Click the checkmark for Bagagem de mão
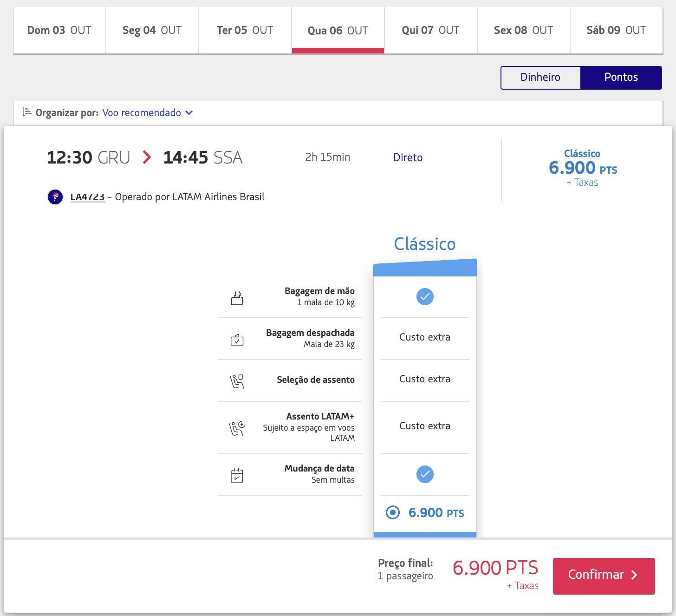Screen dimensions: 676x616 coord(425,297)
